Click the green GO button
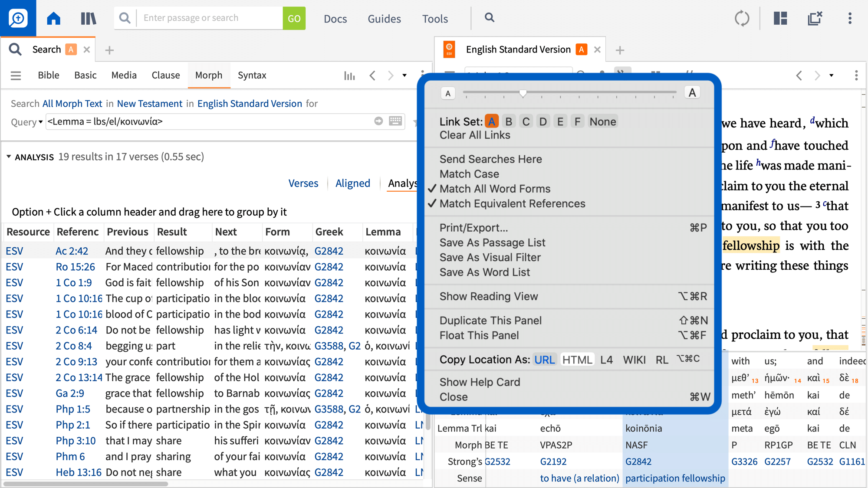This screenshot has width=868, height=488. (x=294, y=18)
